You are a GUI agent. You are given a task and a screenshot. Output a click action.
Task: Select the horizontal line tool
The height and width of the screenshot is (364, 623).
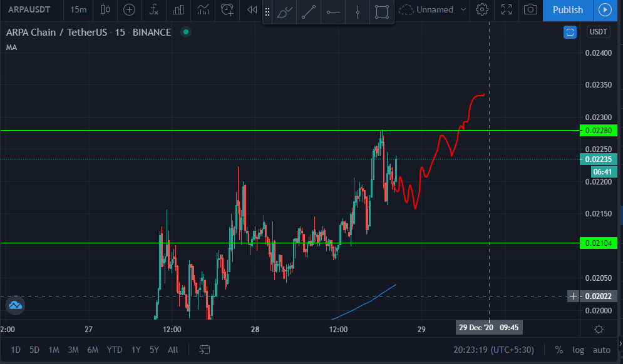(x=333, y=12)
